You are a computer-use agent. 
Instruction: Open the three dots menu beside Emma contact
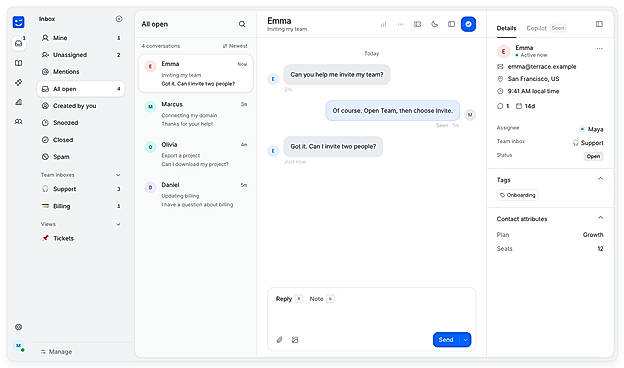(x=599, y=49)
